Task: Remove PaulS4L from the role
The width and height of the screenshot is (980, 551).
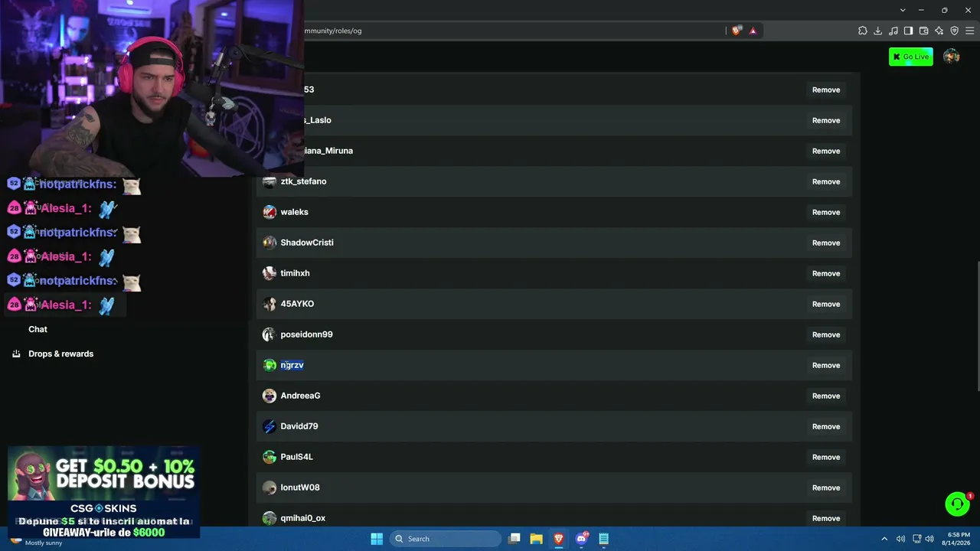Action: (826, 457)
